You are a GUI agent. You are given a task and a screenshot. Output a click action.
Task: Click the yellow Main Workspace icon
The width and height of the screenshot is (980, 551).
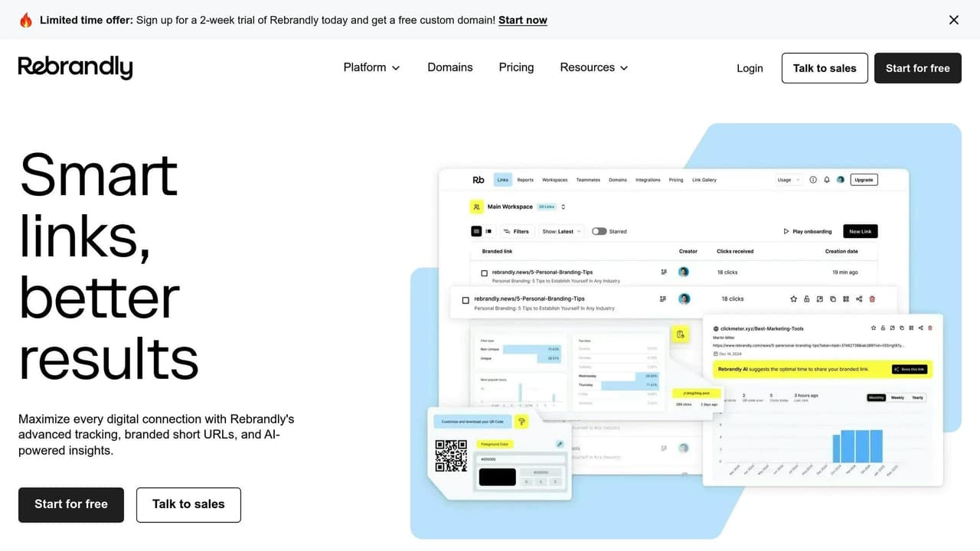point(477,207)
